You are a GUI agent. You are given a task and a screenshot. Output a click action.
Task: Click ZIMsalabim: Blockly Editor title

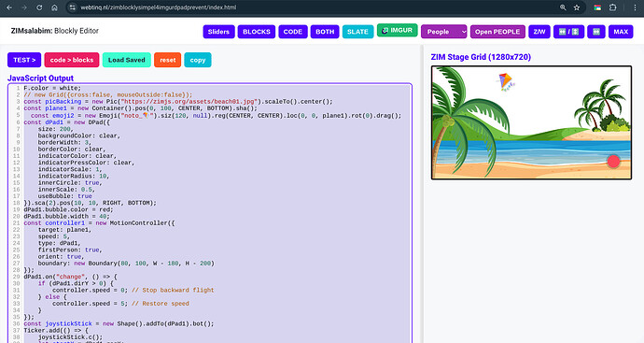pyautogui.click(x=55, y=31)
